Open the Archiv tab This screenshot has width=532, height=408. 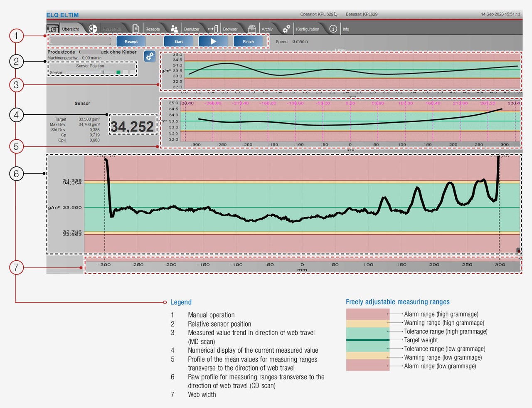point(267,29)
